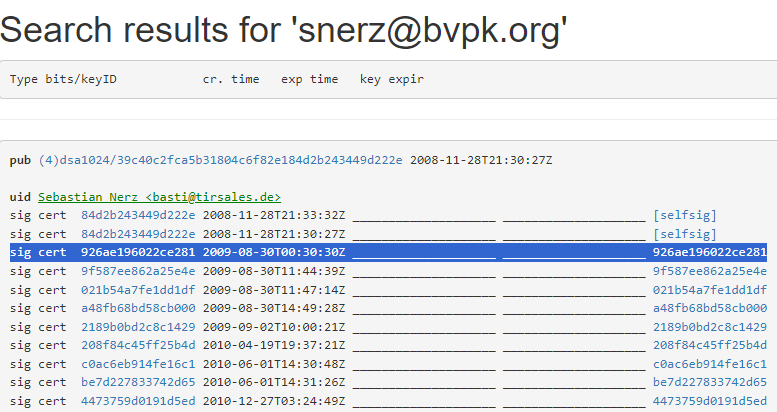Click the Search results for 'snerz@bvpk.org' heading

[283, 30]
